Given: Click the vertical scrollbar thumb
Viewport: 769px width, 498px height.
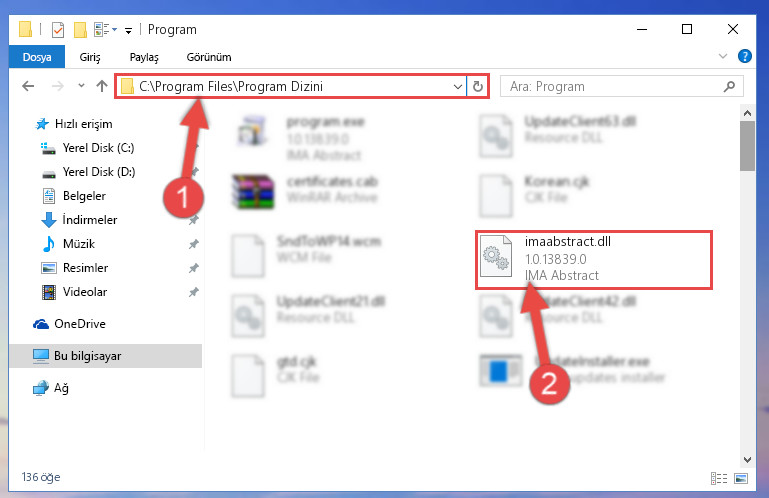Looking at the screenshot, I should pyautogui.click(x=747, y=146).
